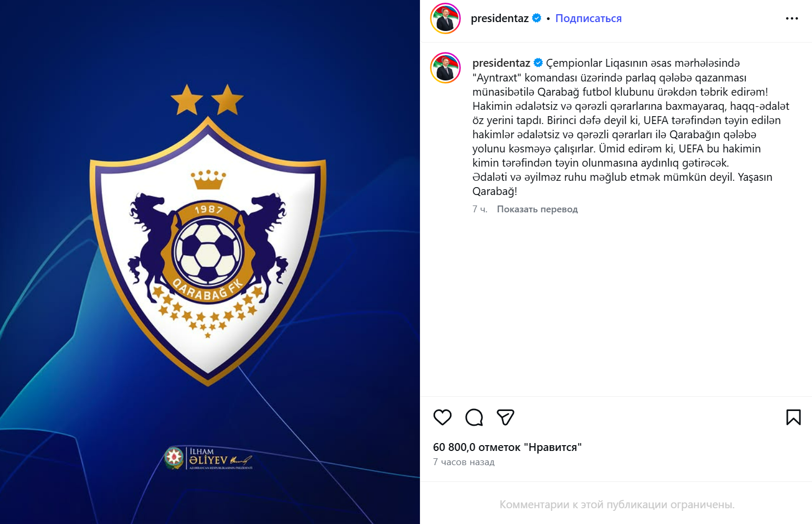Image resolution: width=812 pixels, height=524 pixels.
Task: Click the caption presidentaz profile avatar
Action: click(x=446, y=68)
